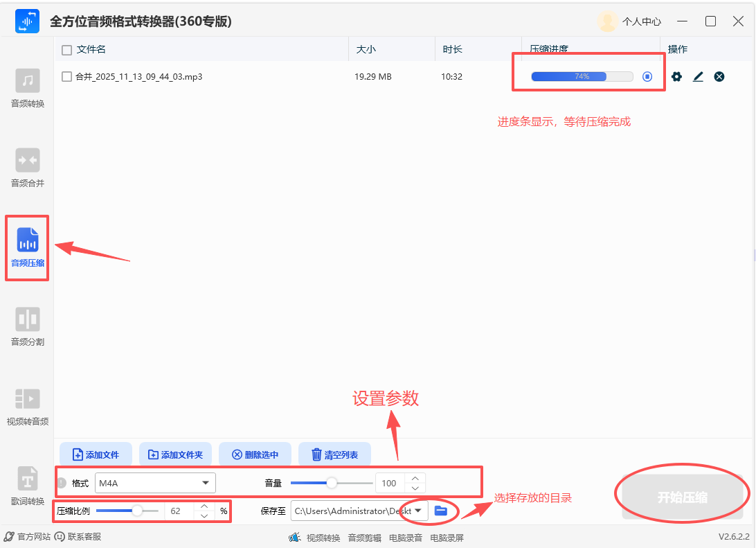
Task: Select the 视频转音频 sidebar tool
Action: pos(28,406)
